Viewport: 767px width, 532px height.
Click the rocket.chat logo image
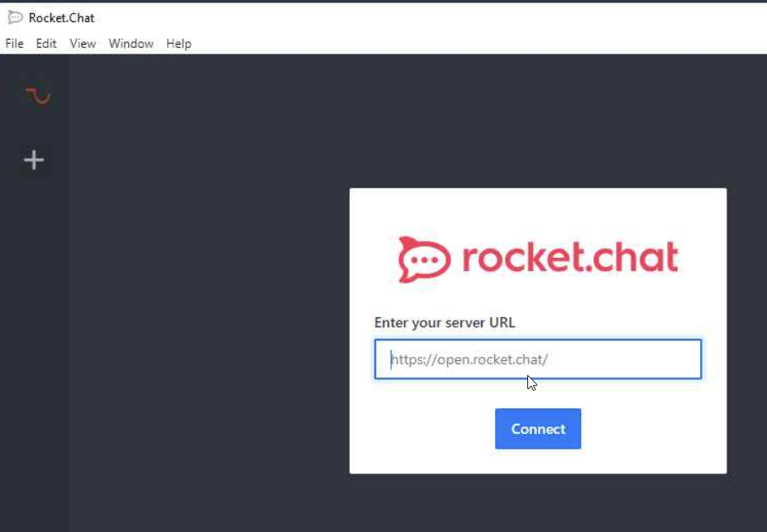point(538,259)
